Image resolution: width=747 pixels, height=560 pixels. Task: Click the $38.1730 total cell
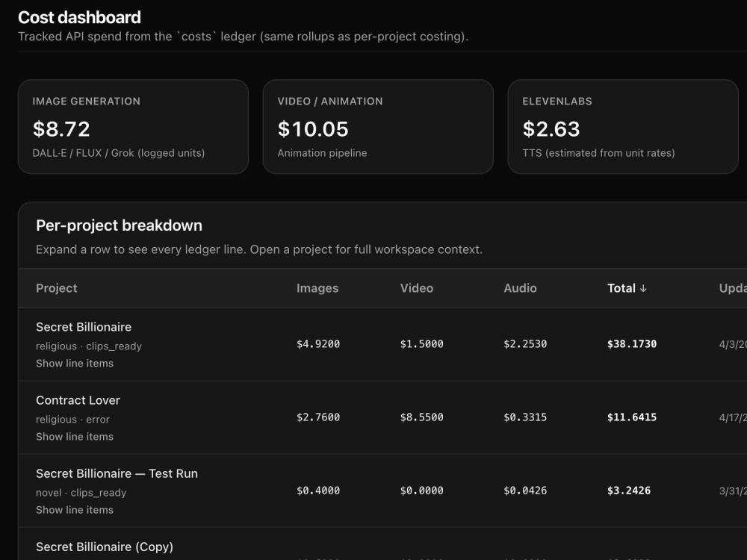point(632,343)
